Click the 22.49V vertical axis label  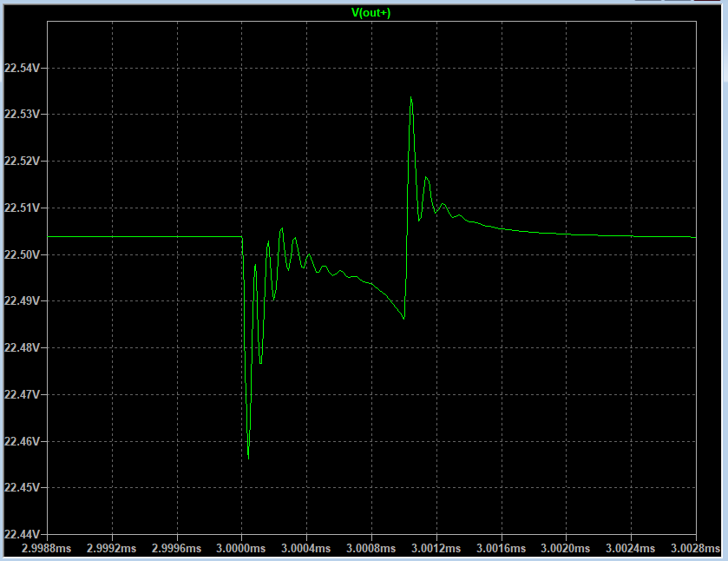point(22,300)
